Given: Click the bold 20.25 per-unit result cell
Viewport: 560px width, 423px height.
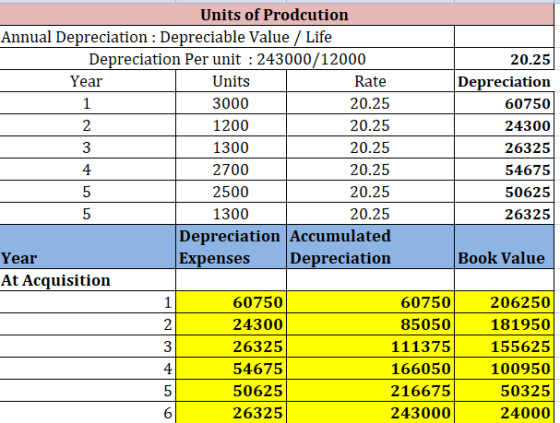Looking at the screenshot, I should 504,59.
